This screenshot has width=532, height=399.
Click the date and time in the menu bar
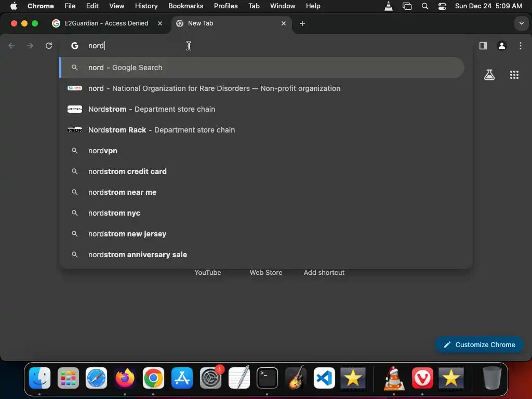point(488,6)
